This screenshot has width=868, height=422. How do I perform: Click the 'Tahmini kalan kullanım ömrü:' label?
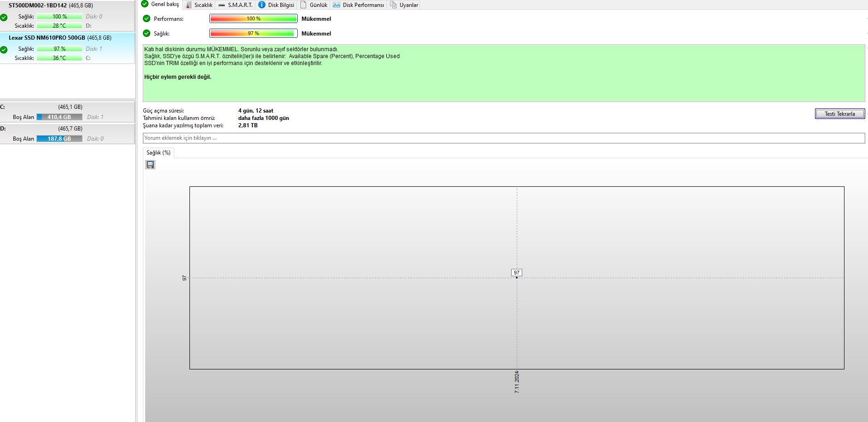coord(179,118)
